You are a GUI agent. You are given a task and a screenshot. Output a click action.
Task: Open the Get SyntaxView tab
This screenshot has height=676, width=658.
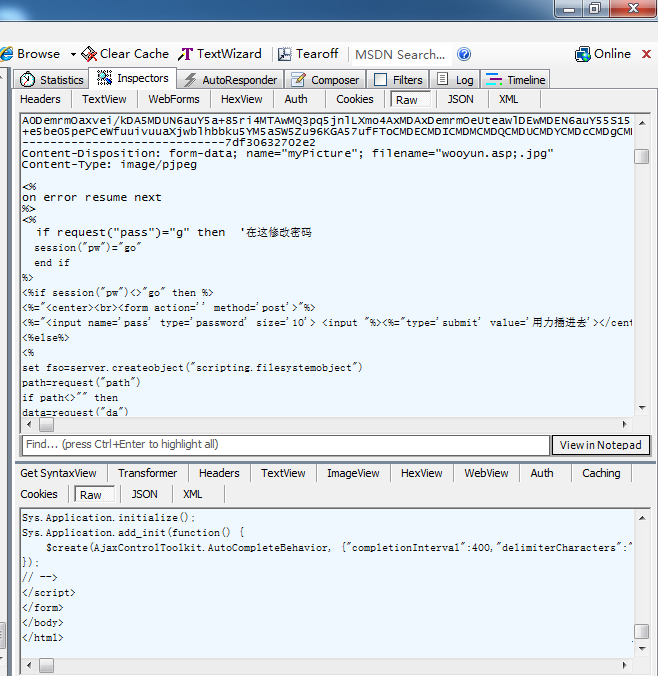tap(58, 473)
